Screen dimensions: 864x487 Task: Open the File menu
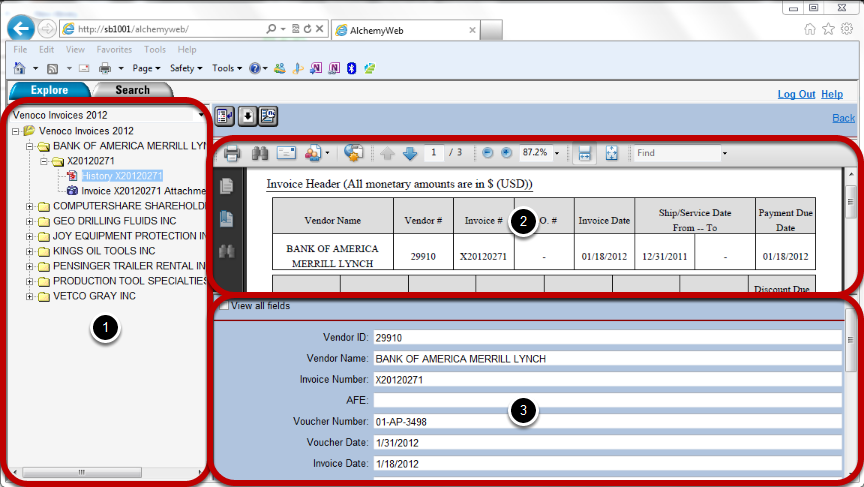click(x=20, y=50)
